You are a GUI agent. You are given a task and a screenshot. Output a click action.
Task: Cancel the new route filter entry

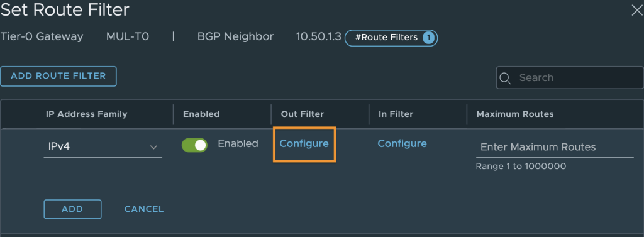(x=144, y=209)
